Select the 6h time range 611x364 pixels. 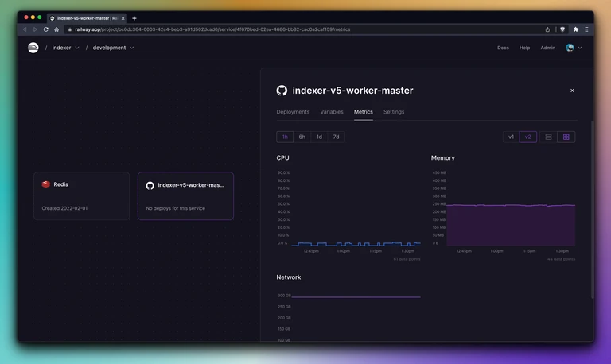click(x=302, y=137)
